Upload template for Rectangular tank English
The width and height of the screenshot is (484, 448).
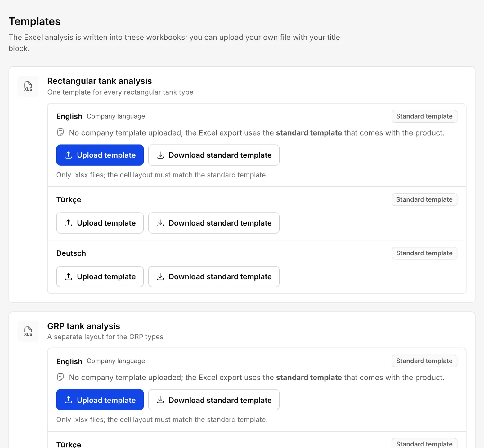(x=100, y=155)
